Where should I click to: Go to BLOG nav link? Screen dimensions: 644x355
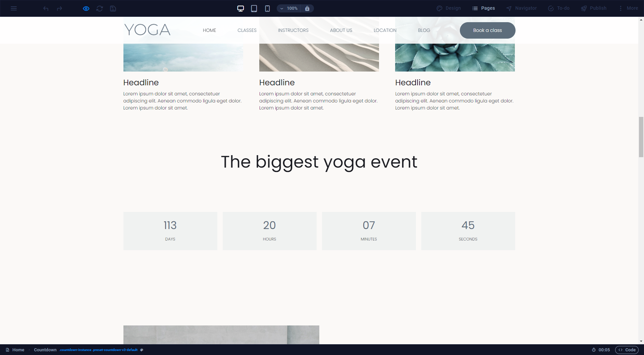[x=424, y=30]
